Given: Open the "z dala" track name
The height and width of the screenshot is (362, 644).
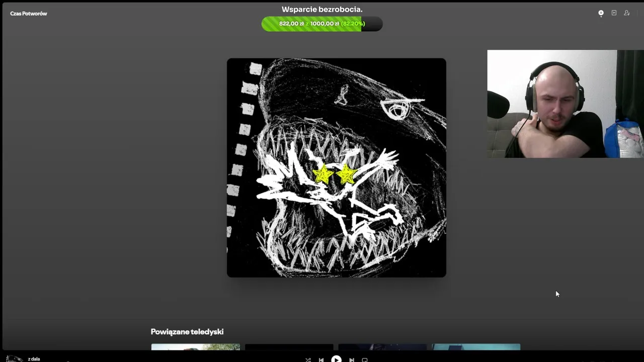Looking at the screenshot, I should coord(34,359).
